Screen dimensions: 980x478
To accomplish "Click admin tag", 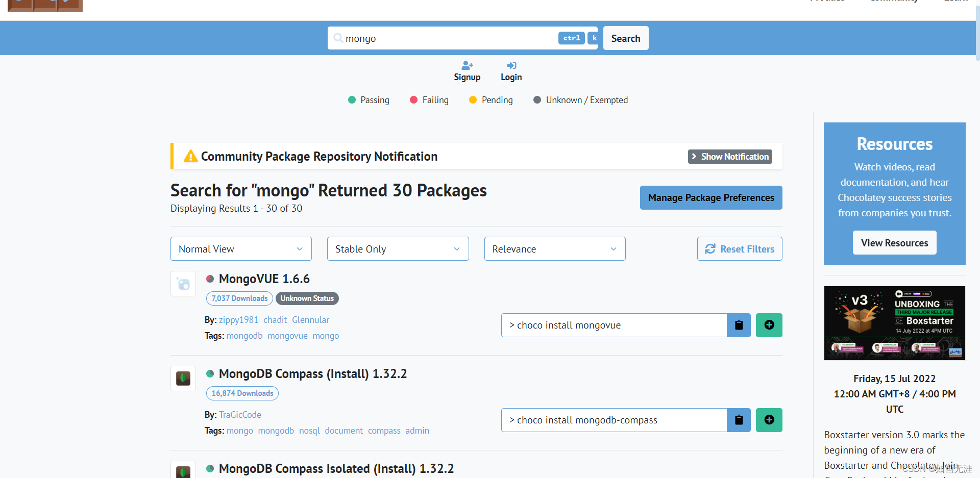I will tap(417, 431).
